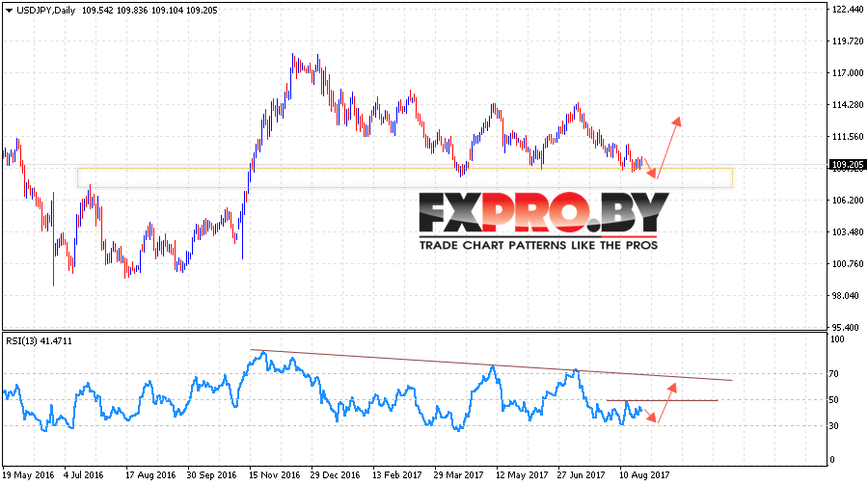This screenshot has width=868, height=486.
Task: Select the candlestick price peak near 29 Dec 2016
Action: click(x=317, y=64)
